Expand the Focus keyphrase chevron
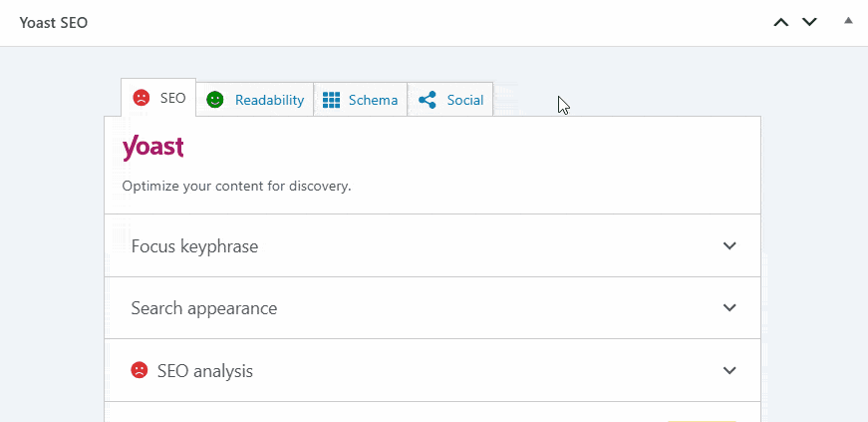Screen dimensions: 868x422 pos(729,245)
